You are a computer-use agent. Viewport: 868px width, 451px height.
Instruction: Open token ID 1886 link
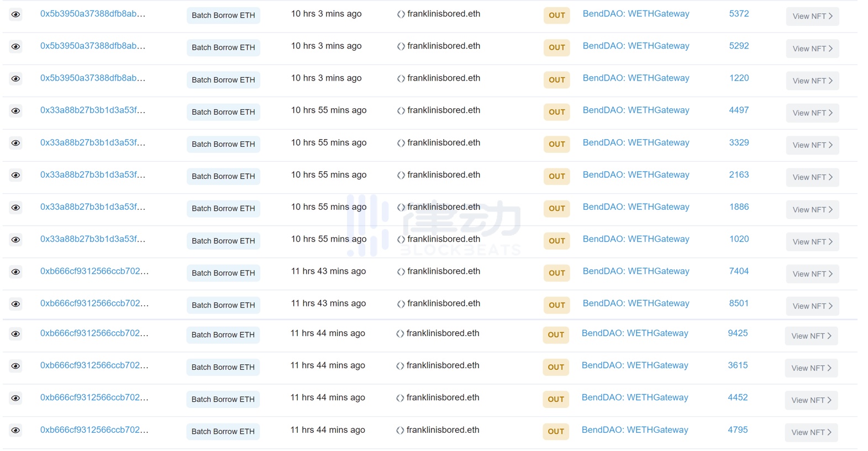739,207
